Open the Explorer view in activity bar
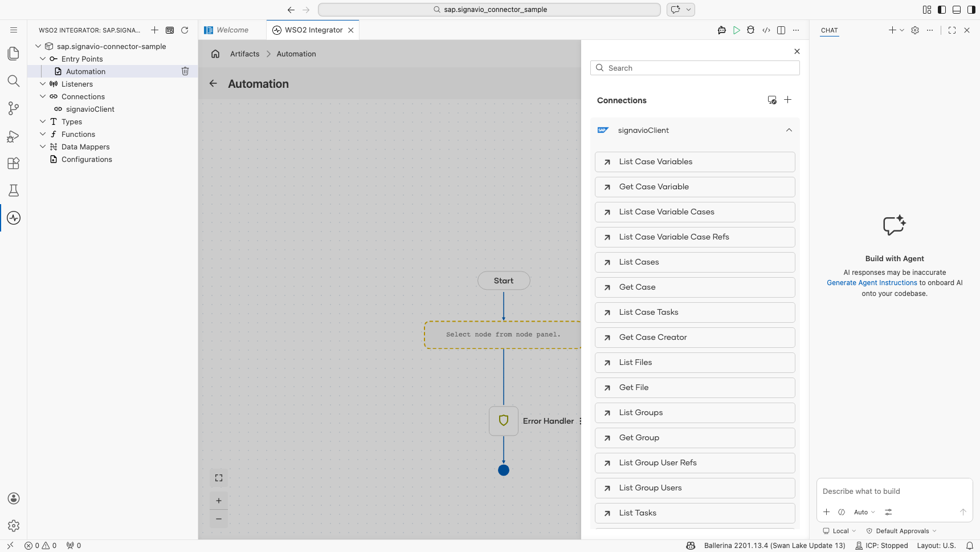 (x=14, y=54)
